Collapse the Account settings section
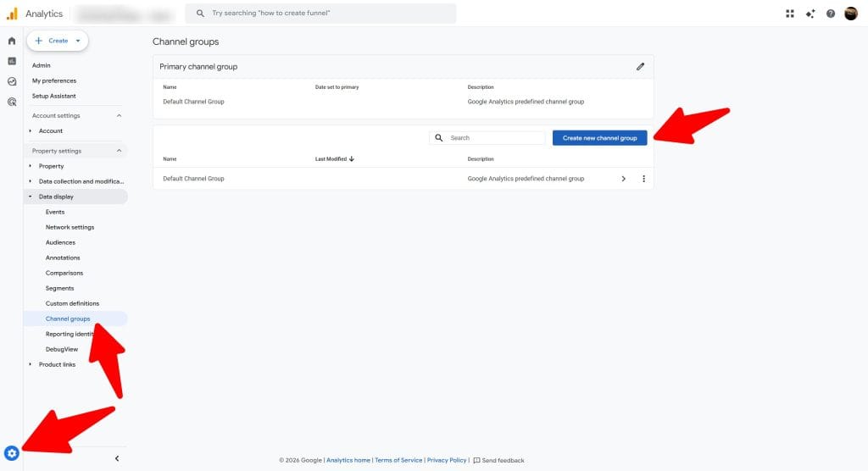 coord(119,116)
